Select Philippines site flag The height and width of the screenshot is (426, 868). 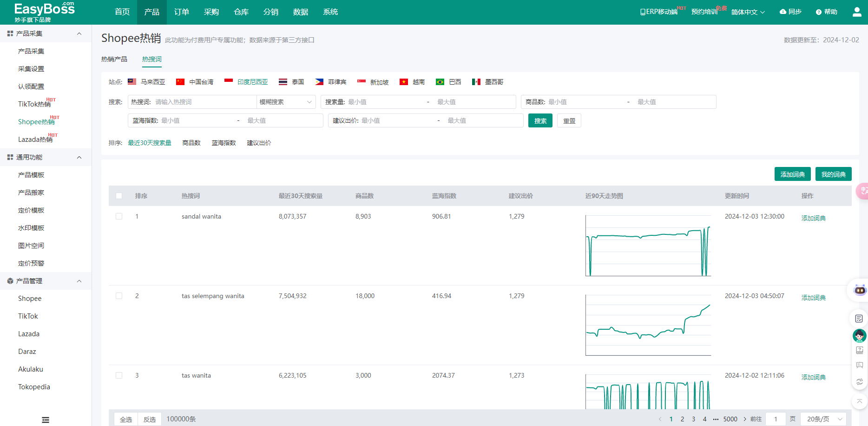(319, 82)
